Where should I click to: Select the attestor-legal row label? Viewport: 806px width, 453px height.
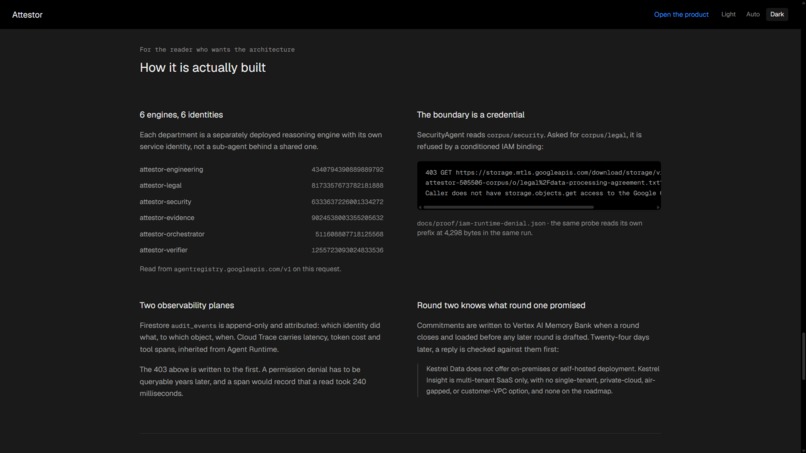point(160,185)
